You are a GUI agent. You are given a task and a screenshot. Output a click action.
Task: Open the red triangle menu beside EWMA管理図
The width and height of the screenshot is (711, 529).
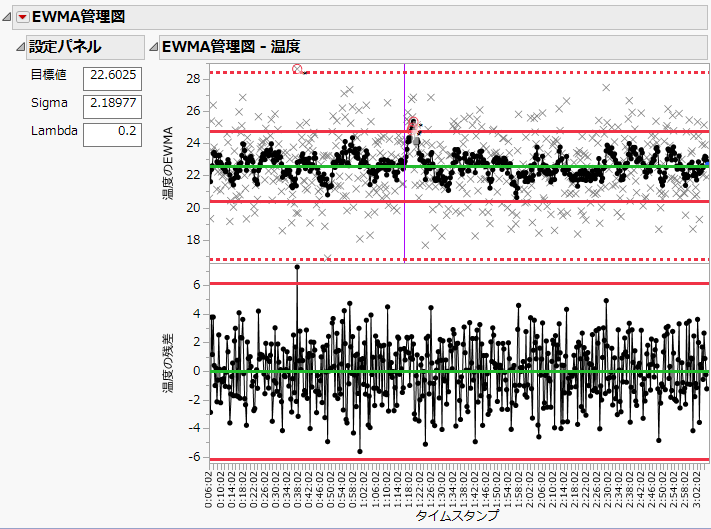pos(23,17)
